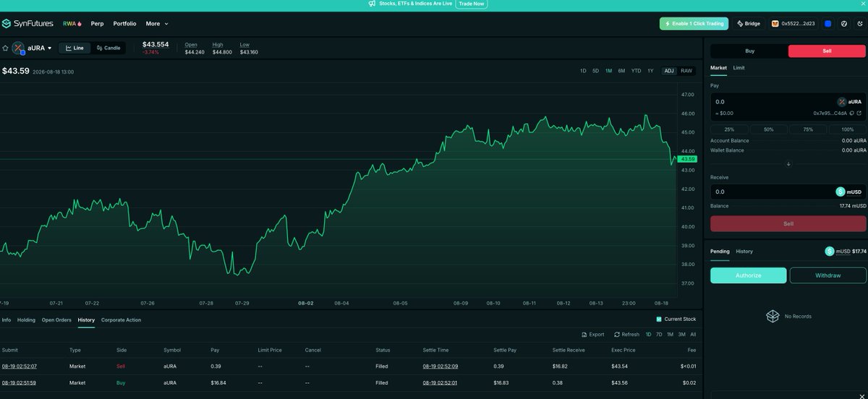Click the Refresh icon button

point(626,335)
